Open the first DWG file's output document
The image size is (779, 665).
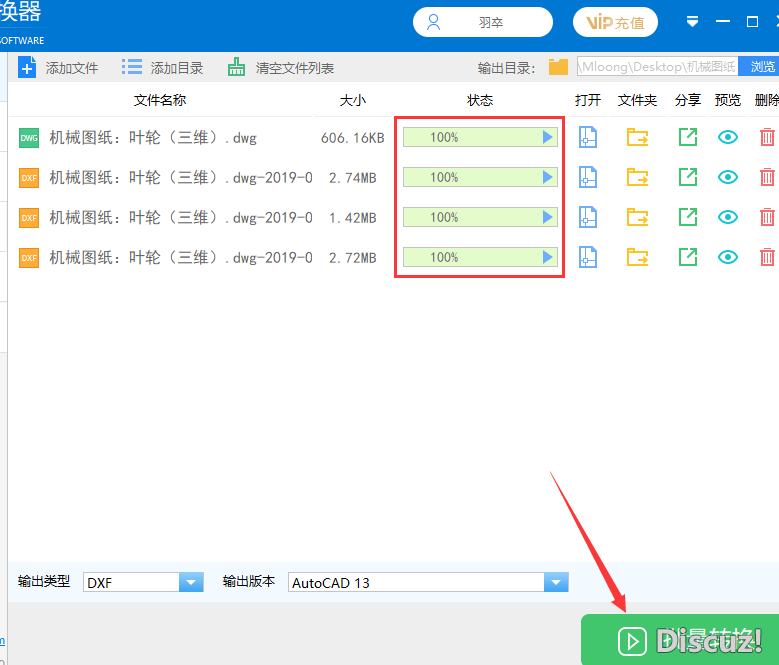pyautogui.click(x=588, y=137)
